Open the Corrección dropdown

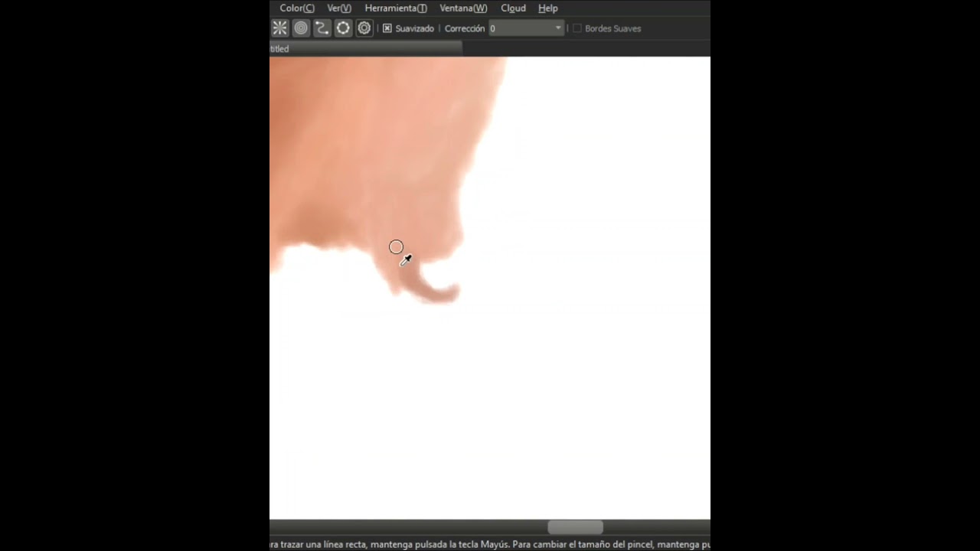[x=527, y=28]
